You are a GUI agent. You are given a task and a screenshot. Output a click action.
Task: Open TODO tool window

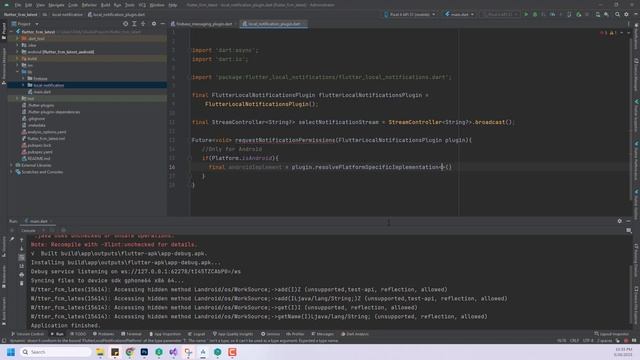click(x=78, y=334)
